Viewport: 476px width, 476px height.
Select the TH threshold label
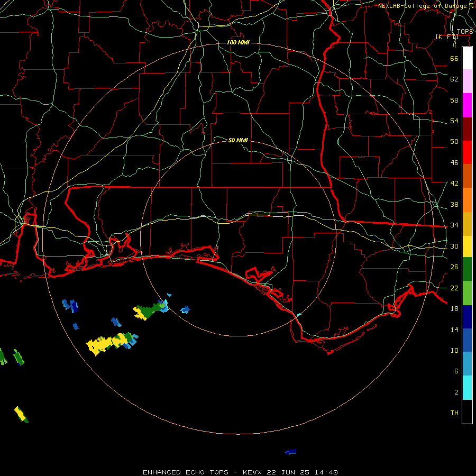pos(454,413)
